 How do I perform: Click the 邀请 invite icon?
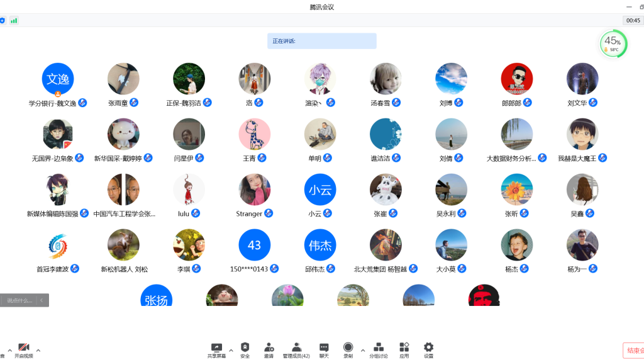269,348
